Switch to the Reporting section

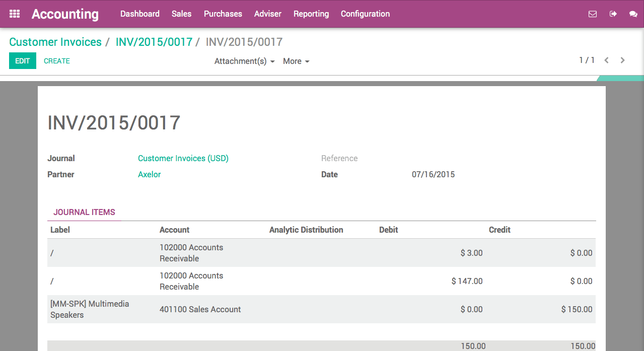click(x=311, y=14)
